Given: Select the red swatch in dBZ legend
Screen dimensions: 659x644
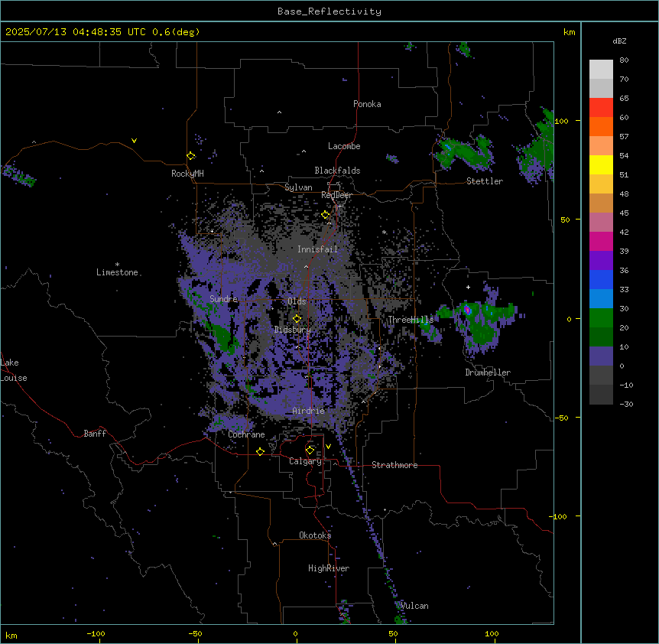Looking at the screenshot, I should click(x=601, y=107).
